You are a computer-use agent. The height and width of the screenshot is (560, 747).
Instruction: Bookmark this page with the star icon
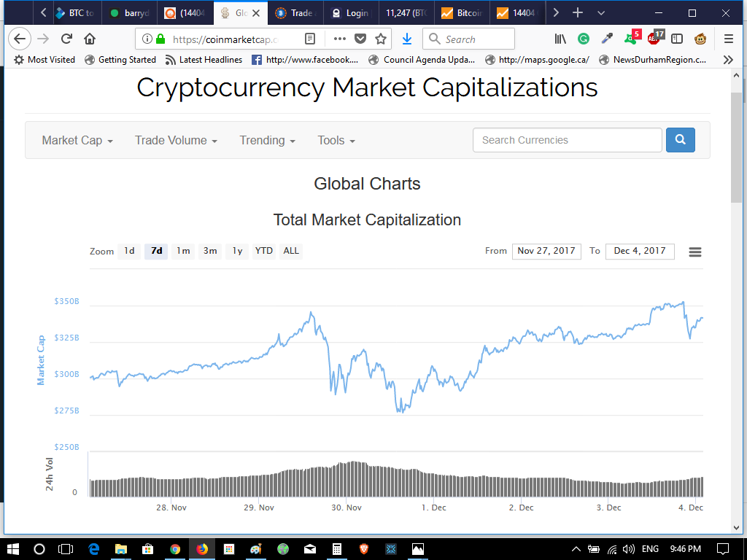click(380, 39)
